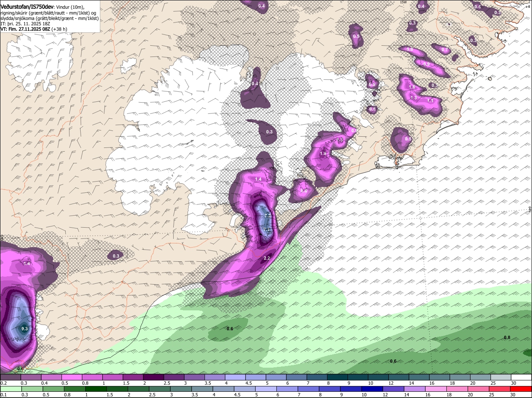Image resolution: width=532 pixels, height=398 pixels.
Task: Click the red 30 swatch in the rain scale
Action: [x=522, y=389]
